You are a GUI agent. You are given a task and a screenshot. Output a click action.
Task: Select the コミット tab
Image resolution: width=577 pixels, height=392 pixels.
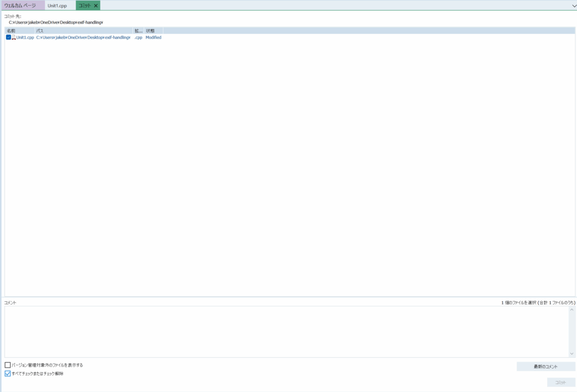84,6
